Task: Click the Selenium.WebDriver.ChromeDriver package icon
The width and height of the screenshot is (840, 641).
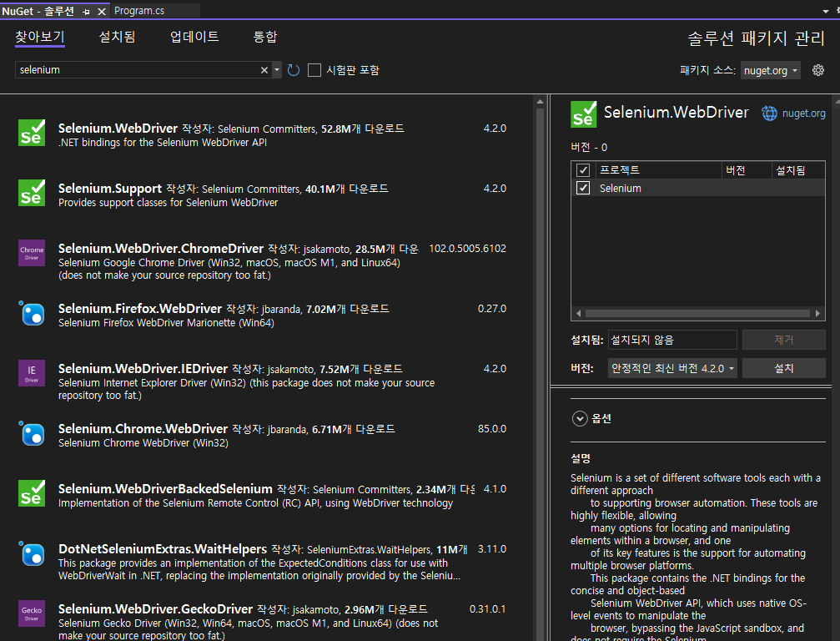Action: (32, 253)
